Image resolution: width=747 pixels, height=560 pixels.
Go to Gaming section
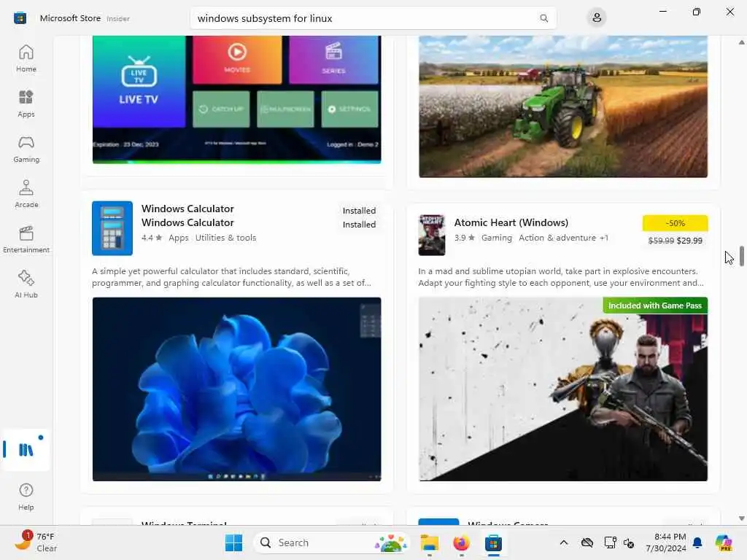(x=26, y=149)
